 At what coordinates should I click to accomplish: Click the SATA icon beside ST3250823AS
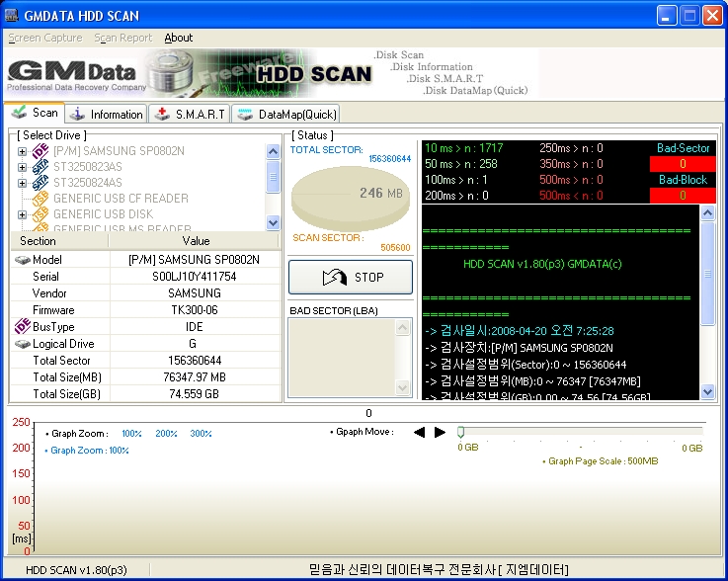click(x=40, y=167)
